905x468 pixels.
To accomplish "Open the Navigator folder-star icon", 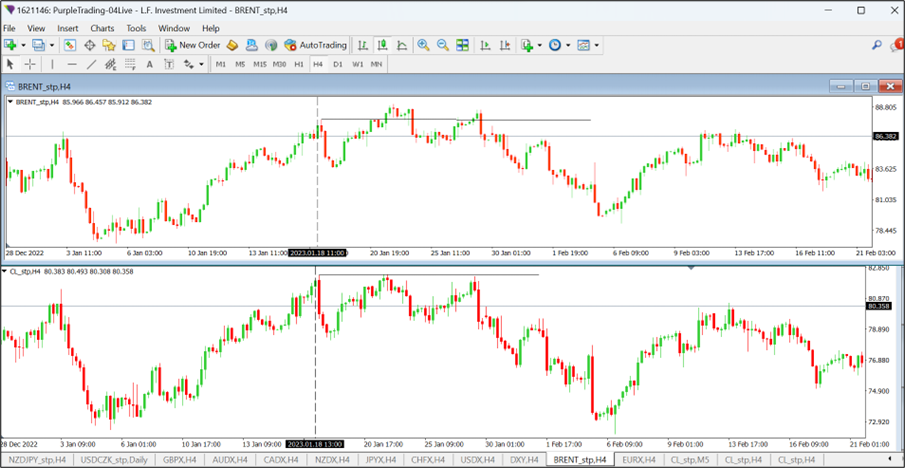I will coord(109,44).
